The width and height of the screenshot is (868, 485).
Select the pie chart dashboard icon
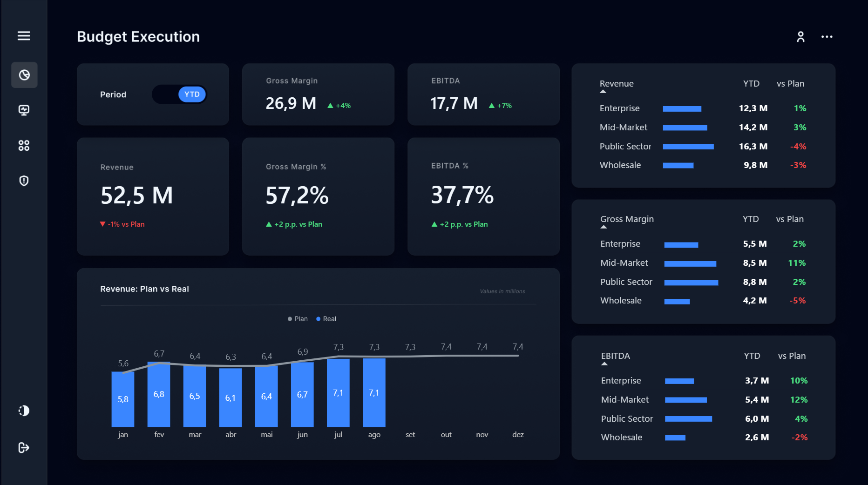pos(24,75)
